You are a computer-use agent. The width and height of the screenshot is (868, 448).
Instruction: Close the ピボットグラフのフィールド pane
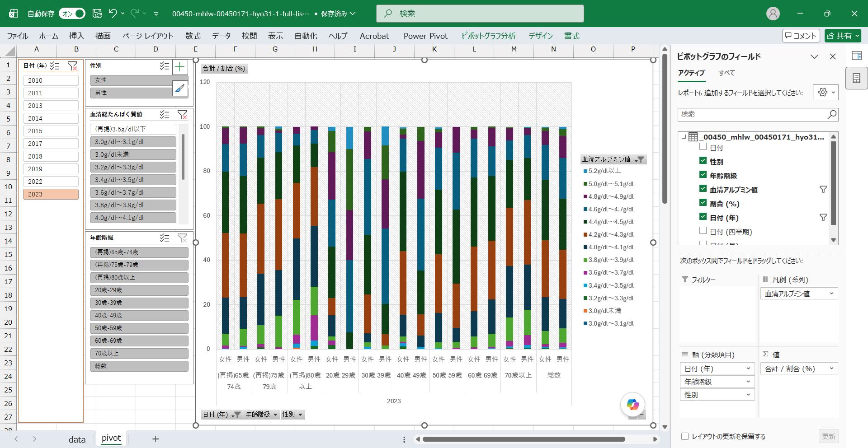point(833,56)
